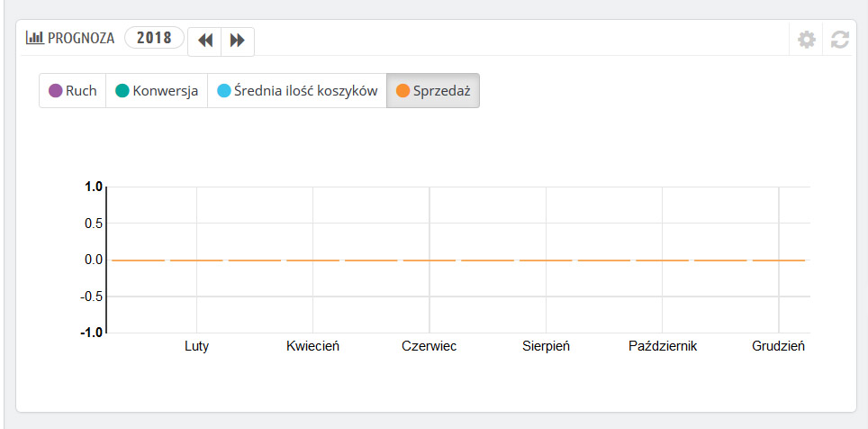Viewport: 868px width, 429px height.
Task: Select the Październik axis label
Action: pos(663,346)
